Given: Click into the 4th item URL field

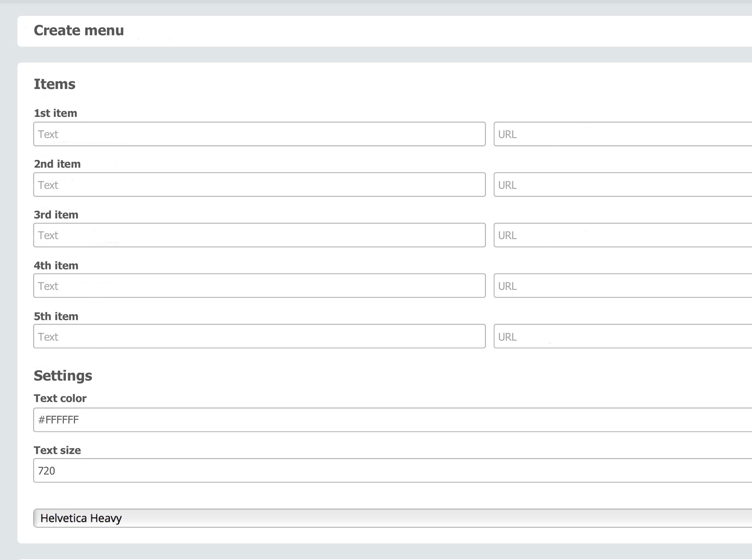Looking at the screenshot, I should tap(623, 285).
